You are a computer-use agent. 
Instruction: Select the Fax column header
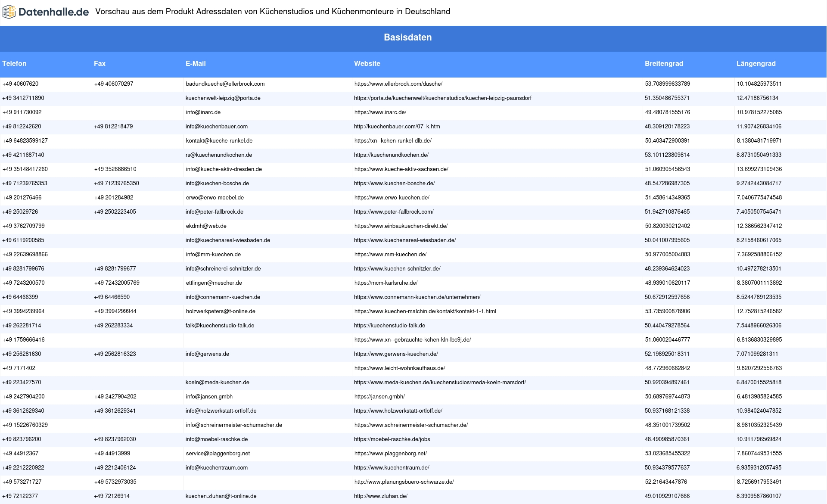[99, 63]
